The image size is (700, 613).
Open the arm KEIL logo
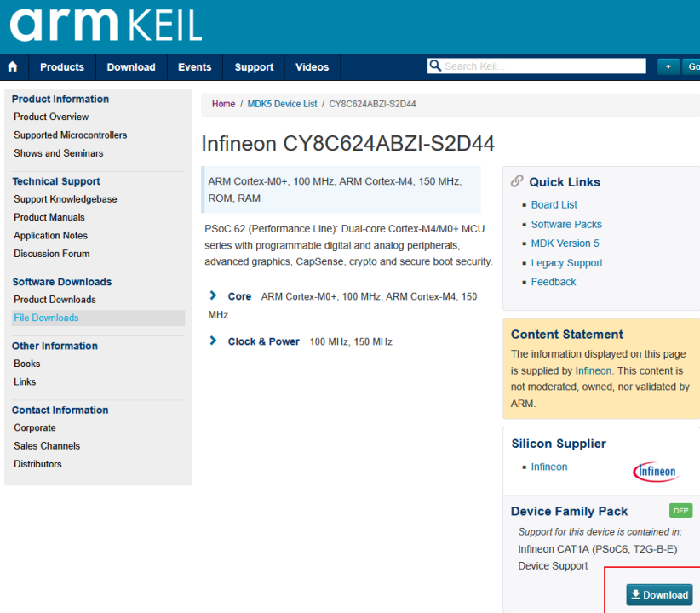(x=106, y=25)
